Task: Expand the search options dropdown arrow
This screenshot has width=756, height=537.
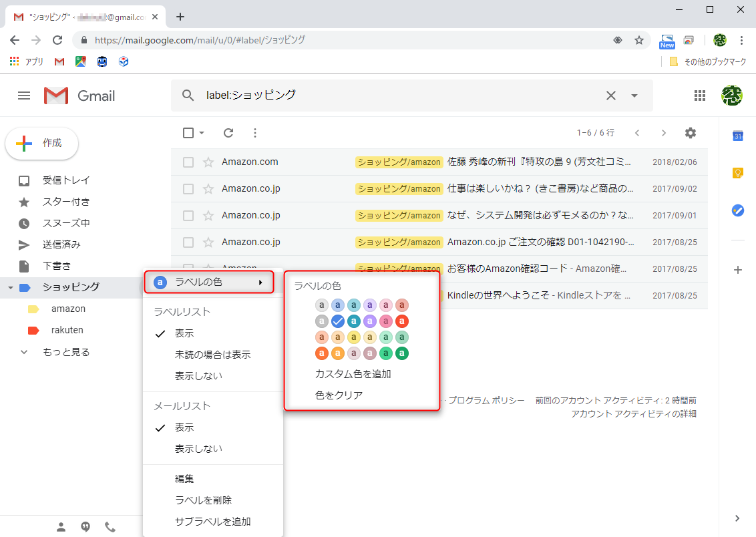Action: (633, 96)
